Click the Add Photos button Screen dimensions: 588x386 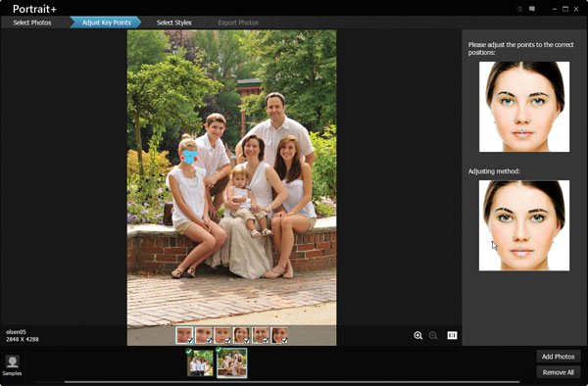click(x=558, y=357)
